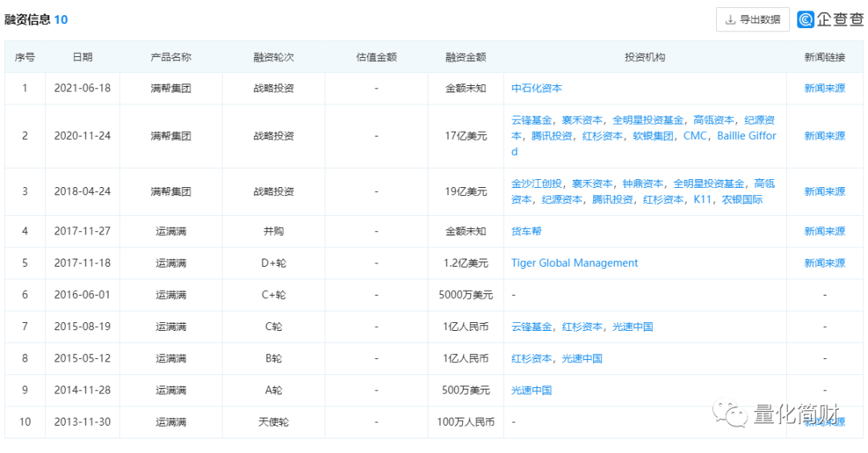Open 腾讯投资 link in 17亿美元 row
The width and height of the screenshot is (868, 453).
(552, 136)
